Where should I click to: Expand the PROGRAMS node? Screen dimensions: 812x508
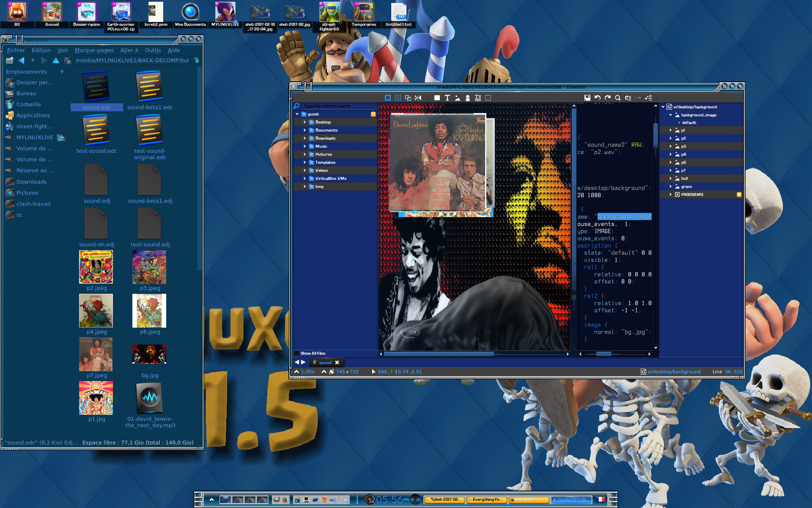(x=670, y=195)
